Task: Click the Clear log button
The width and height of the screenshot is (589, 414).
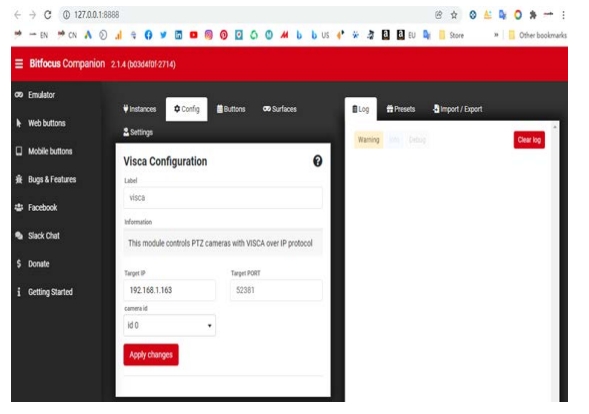Action: point(529,140)
